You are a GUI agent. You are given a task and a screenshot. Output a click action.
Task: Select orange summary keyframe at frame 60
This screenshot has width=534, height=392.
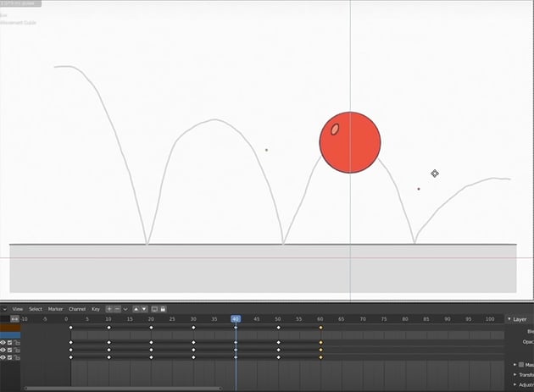tap(320, 328)
